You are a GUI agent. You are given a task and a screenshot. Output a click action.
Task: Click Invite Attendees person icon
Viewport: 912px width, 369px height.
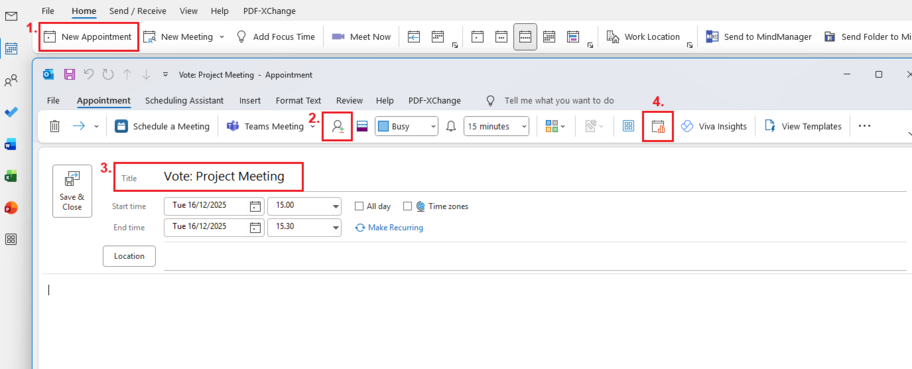338,126
